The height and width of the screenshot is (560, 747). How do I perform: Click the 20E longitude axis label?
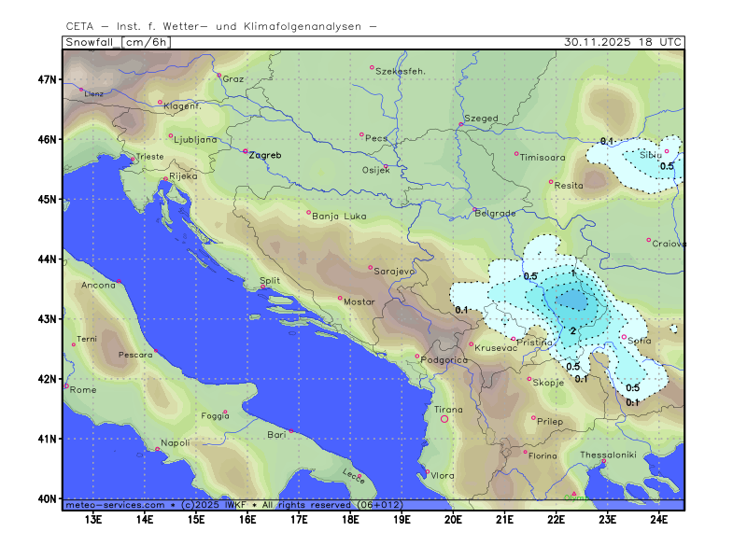[x=453, y=519]
